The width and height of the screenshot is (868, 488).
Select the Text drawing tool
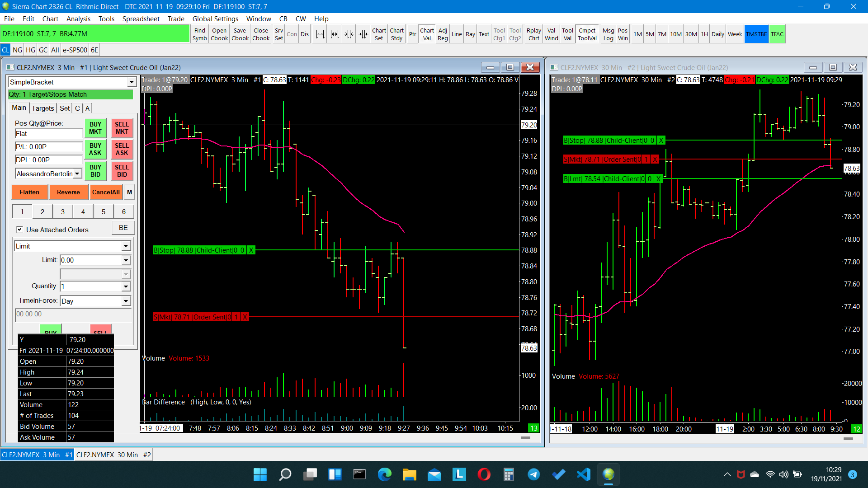[x=484, y=34]
